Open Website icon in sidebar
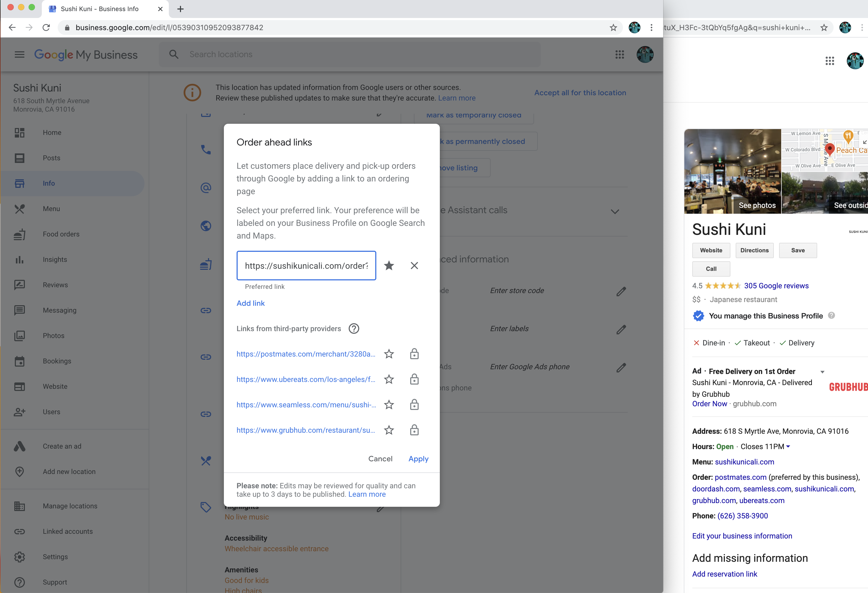The image size is (868, 593). [19, 386]
